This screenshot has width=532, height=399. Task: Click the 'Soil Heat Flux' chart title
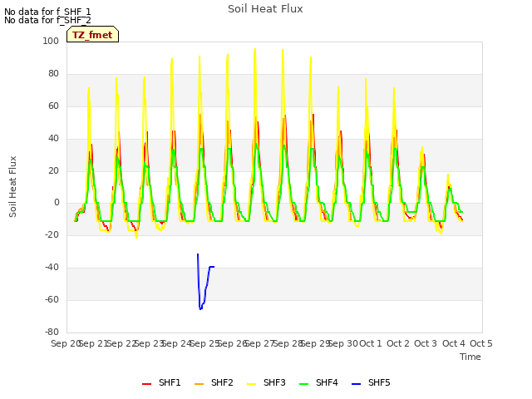pos(265,9)
